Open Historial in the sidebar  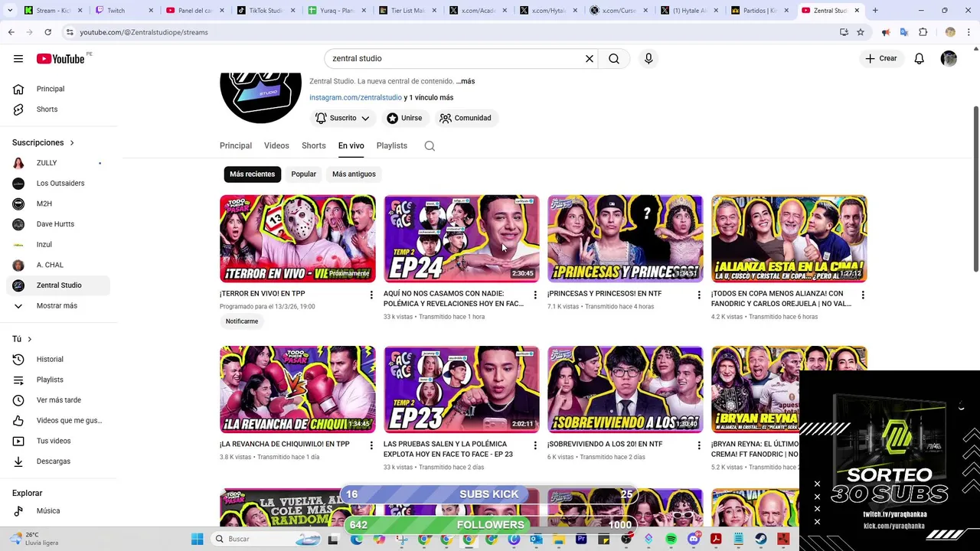[58, 359]
